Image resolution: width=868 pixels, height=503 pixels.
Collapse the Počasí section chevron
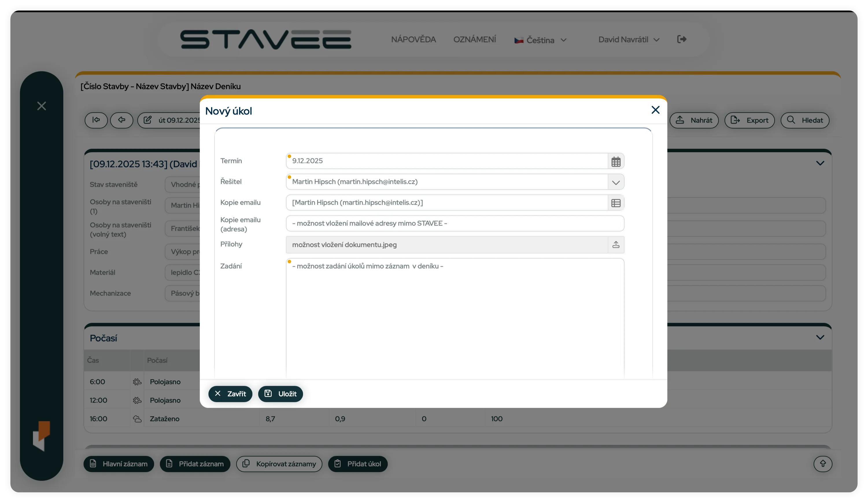point(820,337)
